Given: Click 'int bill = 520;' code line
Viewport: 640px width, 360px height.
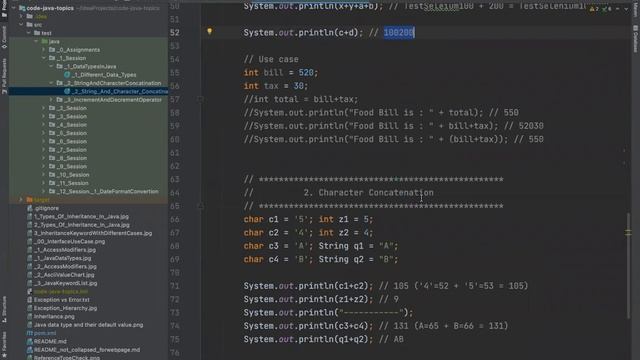Looking at the screenshot, I should (x=281, y=73).
